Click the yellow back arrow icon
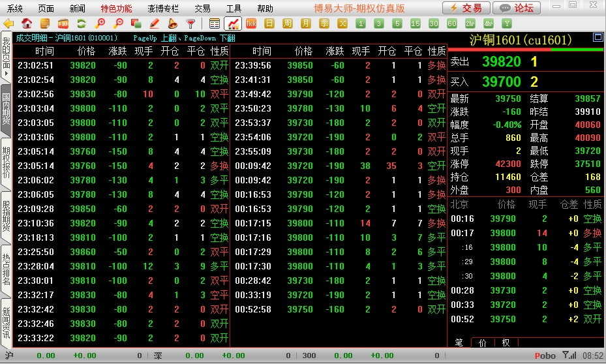Image resolution: width=606 pixels, height=364 pixels. tap(8, 23)
